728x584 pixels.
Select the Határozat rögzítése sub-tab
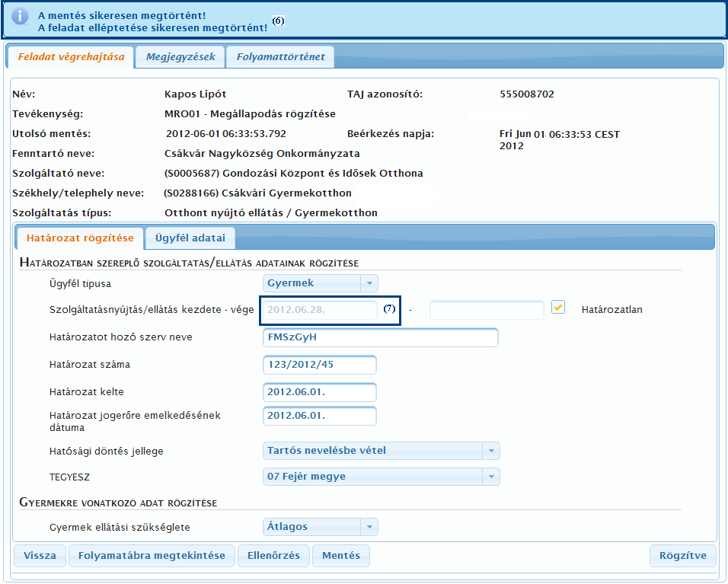[80, 238]
